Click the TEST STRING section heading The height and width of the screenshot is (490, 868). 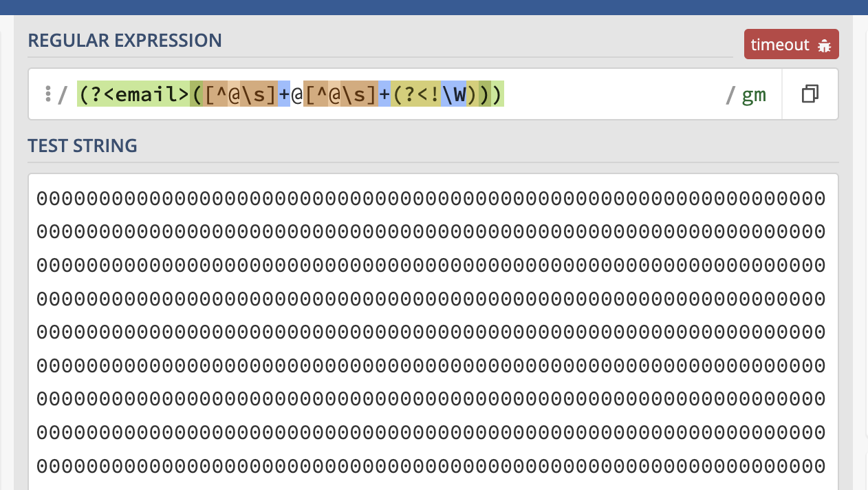83,146
